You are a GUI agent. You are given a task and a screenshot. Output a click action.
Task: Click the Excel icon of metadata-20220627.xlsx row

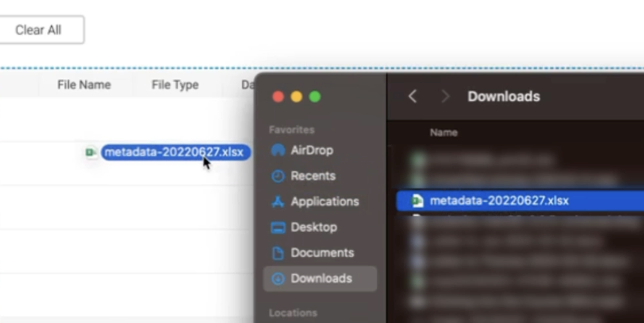(x=417, y=200)
